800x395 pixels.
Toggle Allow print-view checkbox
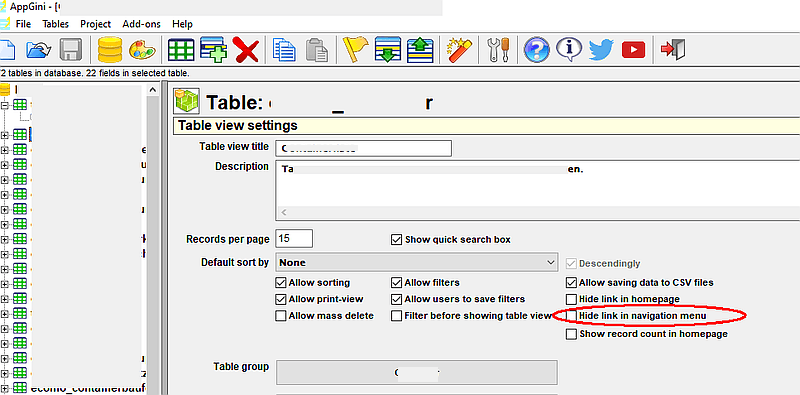(x=281, y=299)
